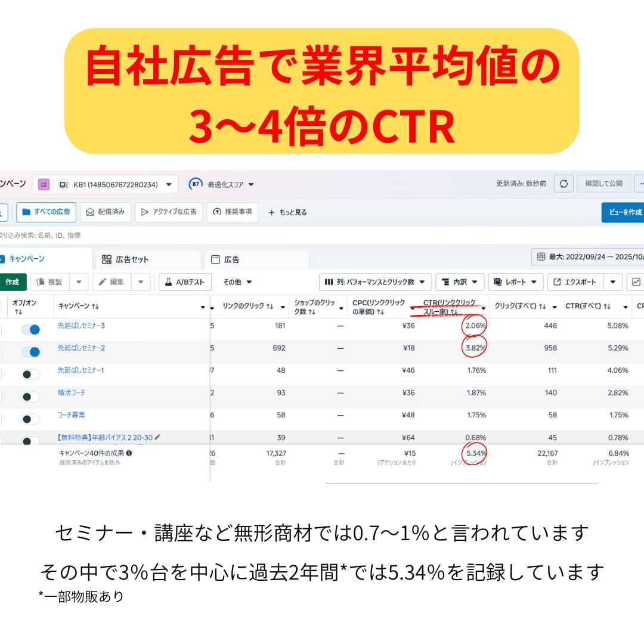644x644 pixels.
Task: Click もっと見る to add views
Action: pyautogui.click(x=287, y=212)
